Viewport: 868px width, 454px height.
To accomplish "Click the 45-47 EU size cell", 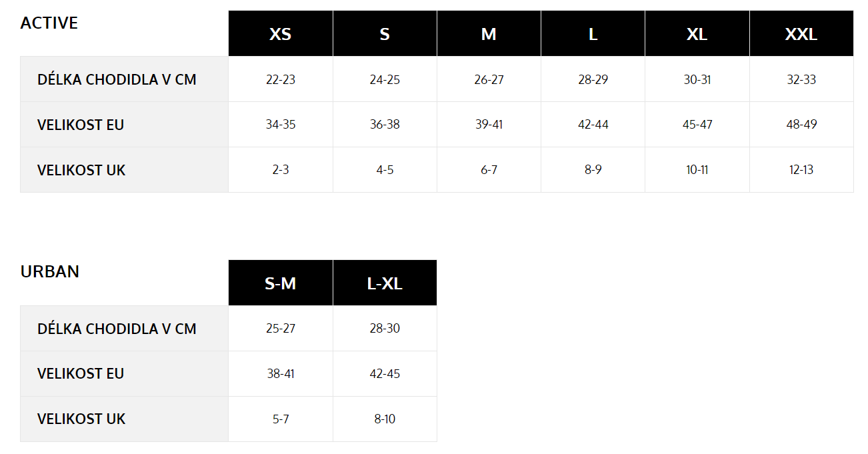I will 697,125.
